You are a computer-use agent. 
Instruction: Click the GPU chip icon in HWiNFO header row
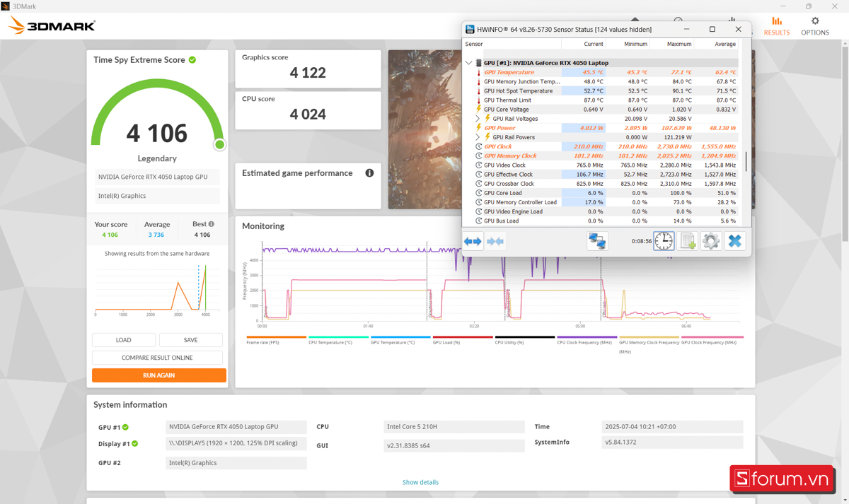(x=479, y=63)
